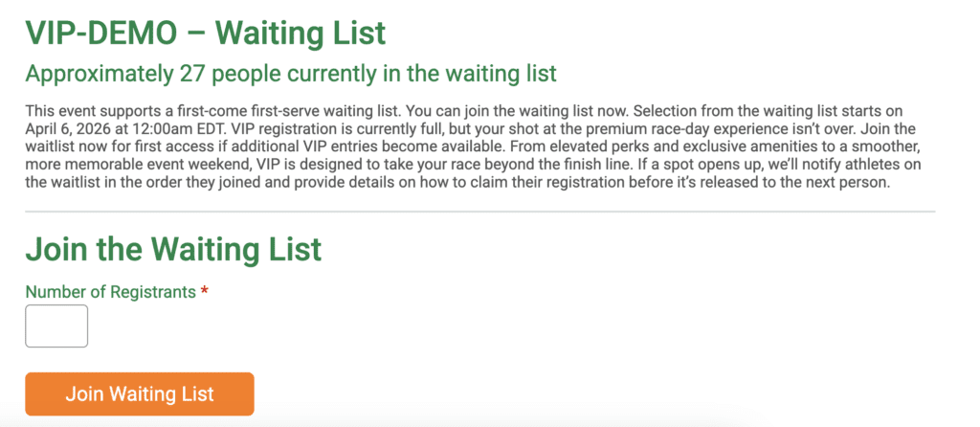Image resolution: width=980 pixels, height=427 pixels.
Task: Click the Number of Registrants input box
Action: (x=56, y=326)
